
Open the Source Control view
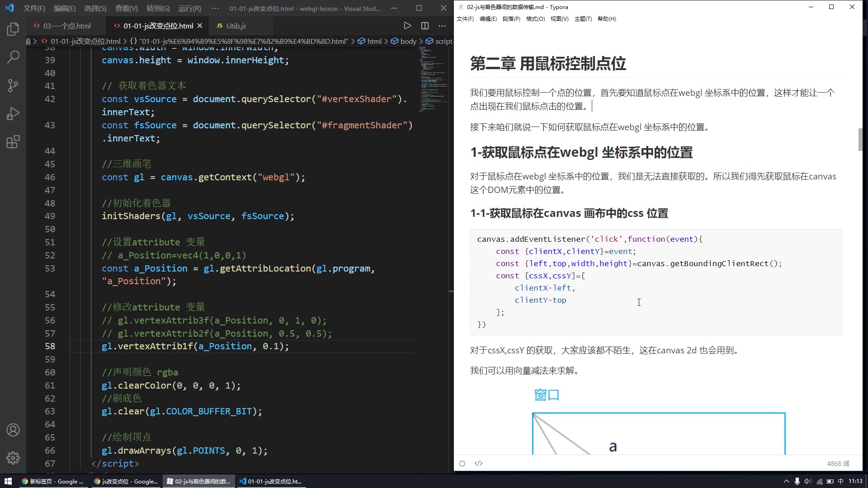[13, 85]
